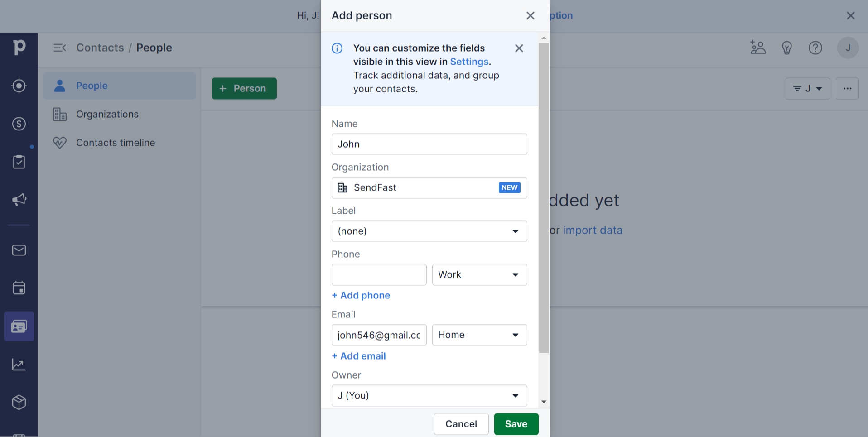Viewport: 868px width, 437px height.
Task: Click the Settings link in the info banner
Action: point(469,62)
